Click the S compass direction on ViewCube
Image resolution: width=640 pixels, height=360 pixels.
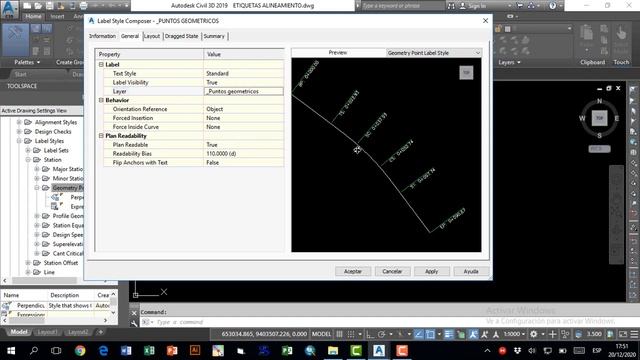click(599, 136)
